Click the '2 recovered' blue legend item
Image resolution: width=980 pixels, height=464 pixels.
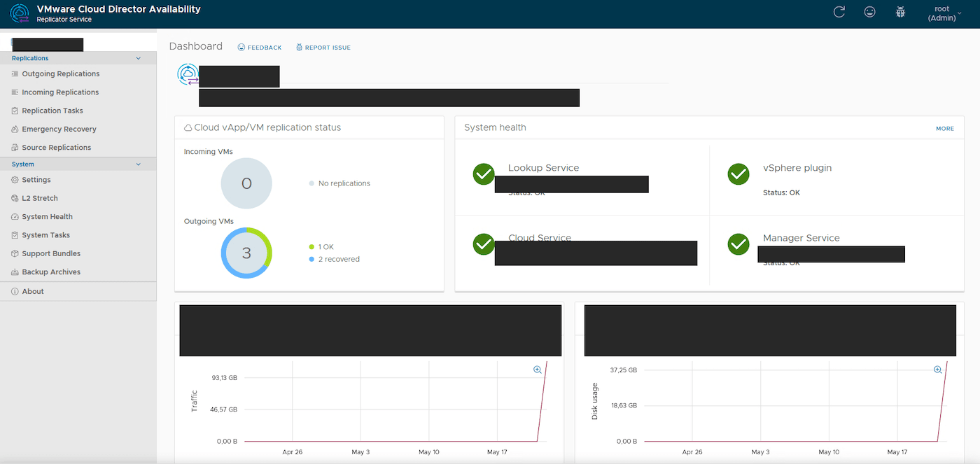[x=334, y=259]
